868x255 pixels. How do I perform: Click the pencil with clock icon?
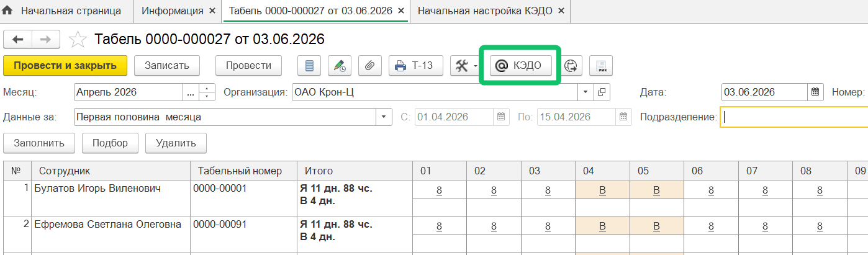[x=340, y=66]
